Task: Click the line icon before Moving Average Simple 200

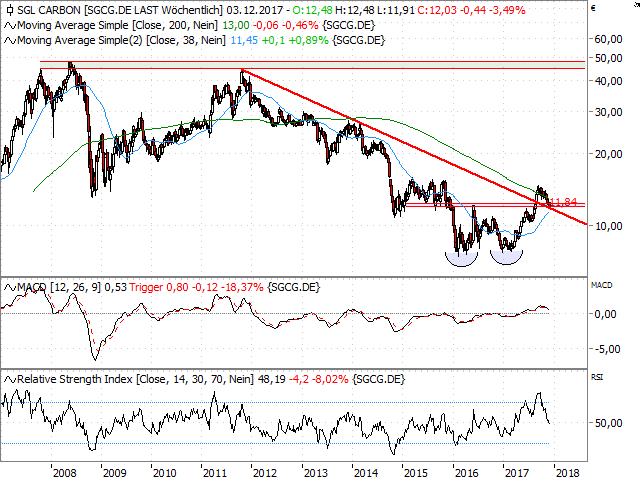Action: 7,25
